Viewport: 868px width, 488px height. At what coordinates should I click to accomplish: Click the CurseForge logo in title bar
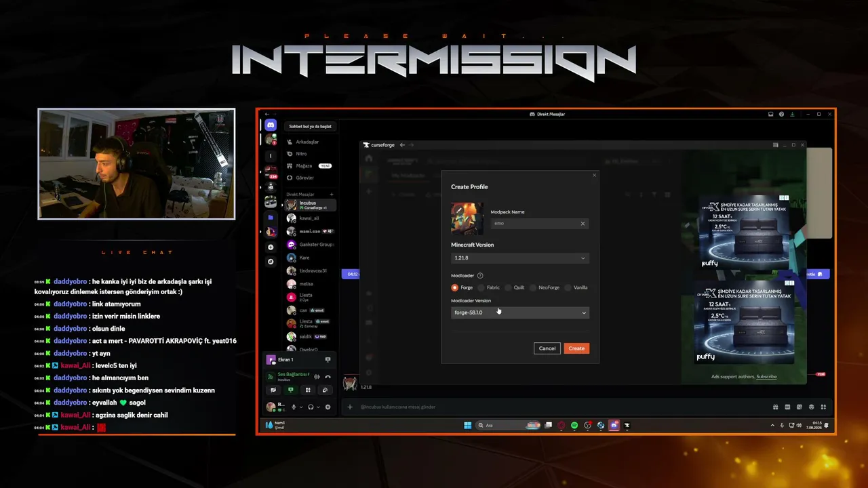379,144
